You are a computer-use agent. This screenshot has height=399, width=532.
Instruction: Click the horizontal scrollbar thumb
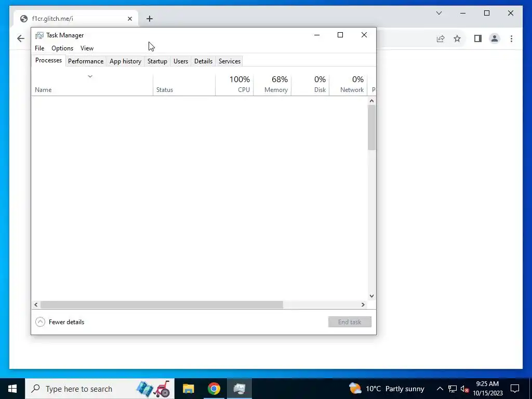162,304
